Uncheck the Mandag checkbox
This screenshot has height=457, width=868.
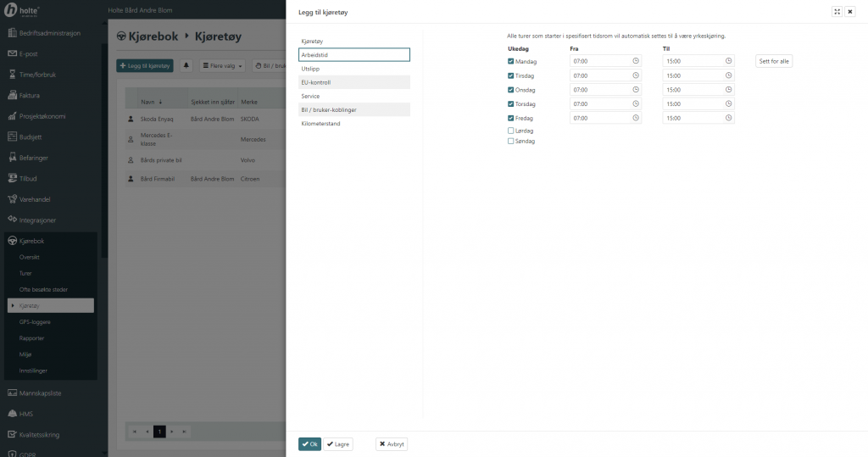click(510, 61)
